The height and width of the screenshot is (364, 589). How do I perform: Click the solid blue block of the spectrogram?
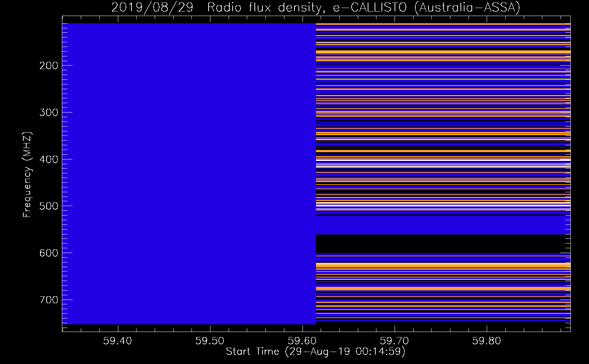[189, 174]
